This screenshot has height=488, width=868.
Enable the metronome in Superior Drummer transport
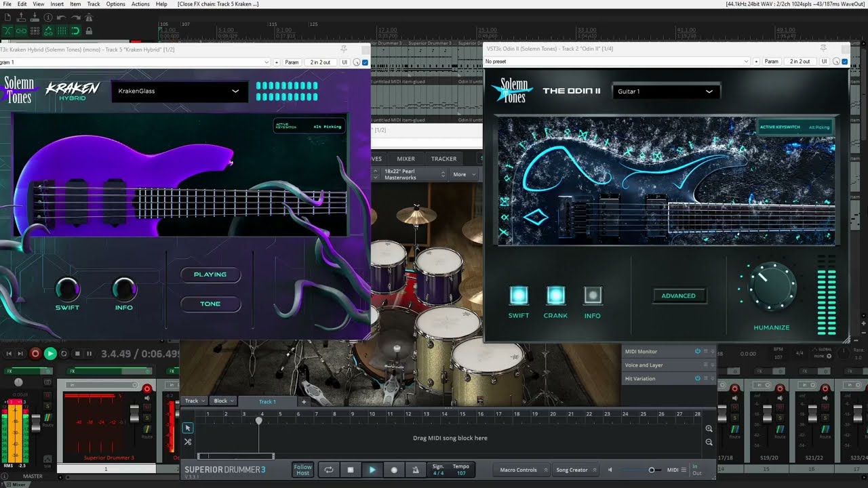coord(416,470)
